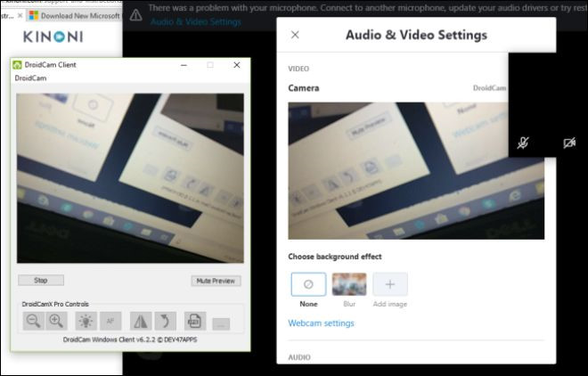Click the Mute Preview button
The height and width of the screenshot is (376, 588).
(216, 281)
